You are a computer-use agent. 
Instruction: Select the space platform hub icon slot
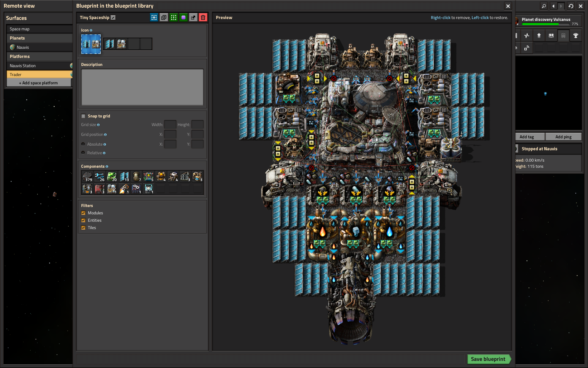(122, 44)
